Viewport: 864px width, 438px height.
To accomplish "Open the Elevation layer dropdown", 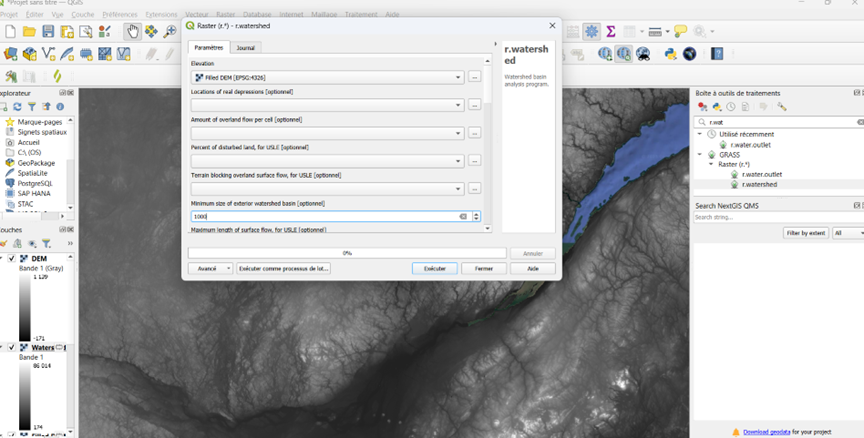I will click(458, 77).
